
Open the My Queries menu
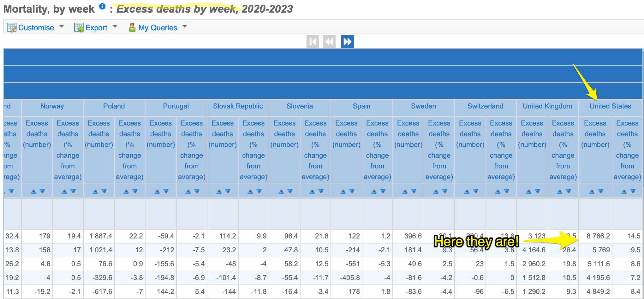tap(158, 28)
